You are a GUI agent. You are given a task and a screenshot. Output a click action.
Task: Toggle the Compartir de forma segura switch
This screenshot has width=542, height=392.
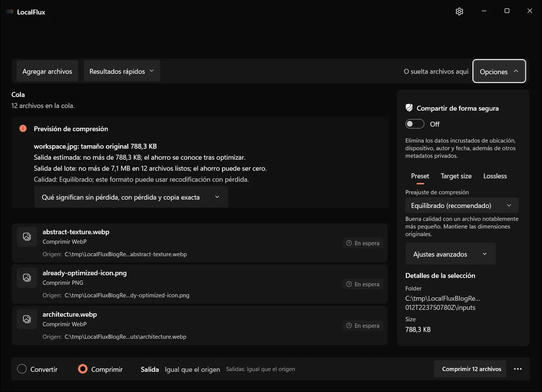tap(415, 124)
